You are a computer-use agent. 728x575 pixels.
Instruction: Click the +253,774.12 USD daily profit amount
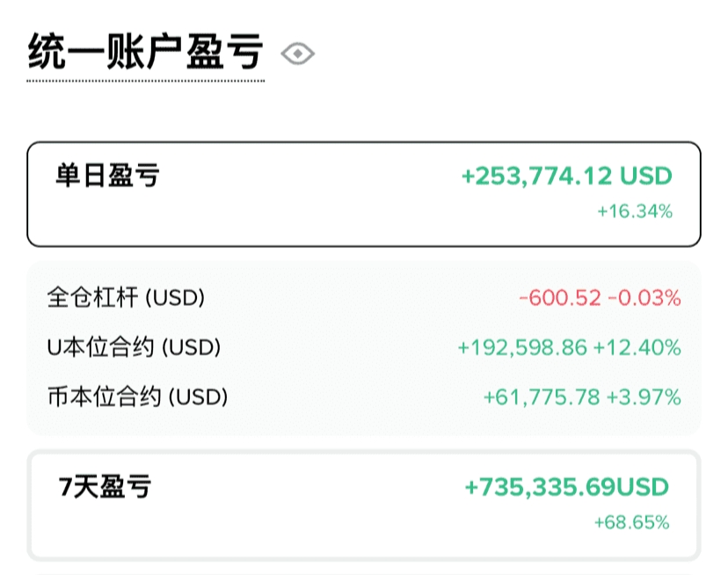(x=566, y=176)
